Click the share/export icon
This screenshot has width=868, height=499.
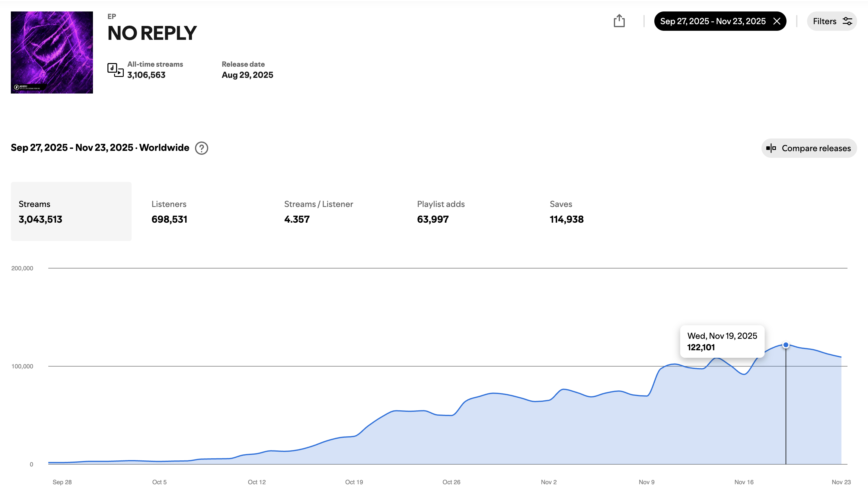619,21
